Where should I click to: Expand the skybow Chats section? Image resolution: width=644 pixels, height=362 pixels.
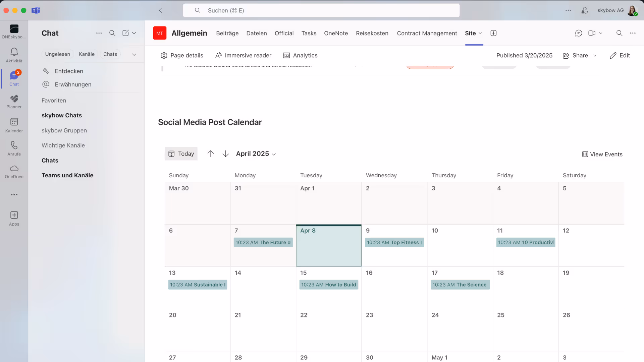(x=62, y=115)
